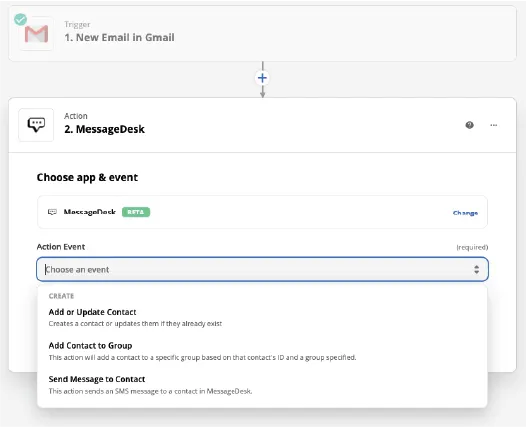Toggle the Action Event dropdown arrows
Viewport: 527px width, 427px height.
pos(476,269)
